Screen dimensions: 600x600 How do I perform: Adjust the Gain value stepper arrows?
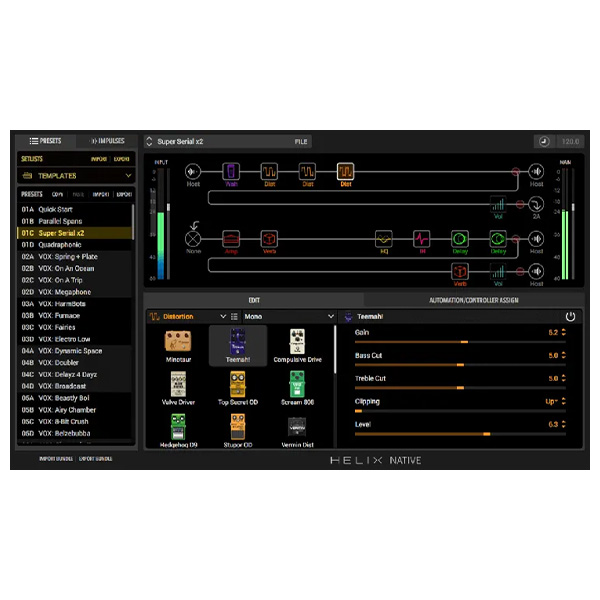[564, 333]
